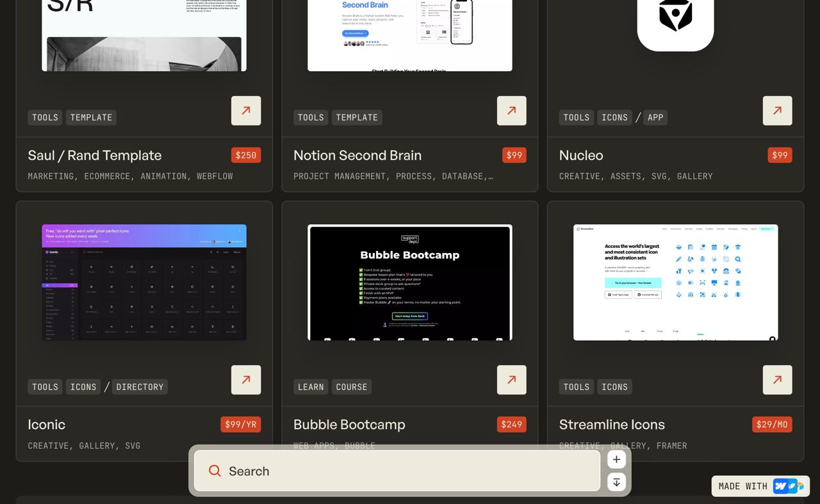Open the Iconic preview thumbnail

pyautogui.click(x=144, y=282)
